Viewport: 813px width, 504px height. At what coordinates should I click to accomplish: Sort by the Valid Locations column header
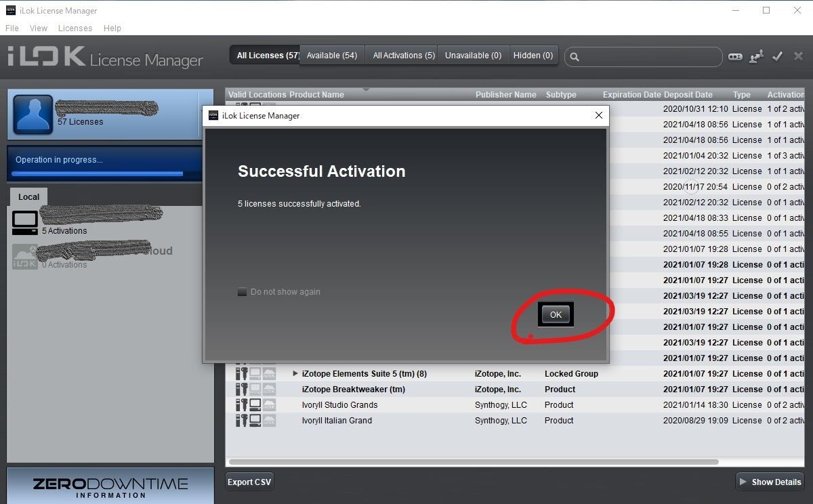click(x=257, y=95)
